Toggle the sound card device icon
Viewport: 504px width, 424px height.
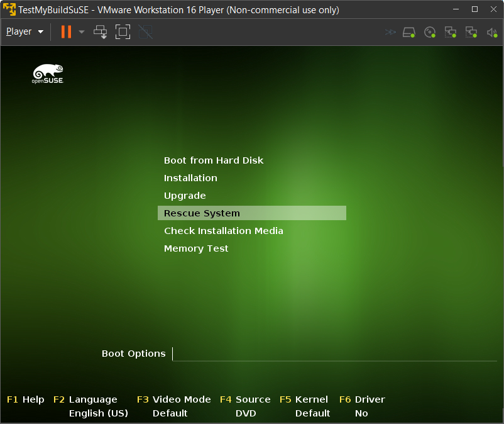(491, 32)
